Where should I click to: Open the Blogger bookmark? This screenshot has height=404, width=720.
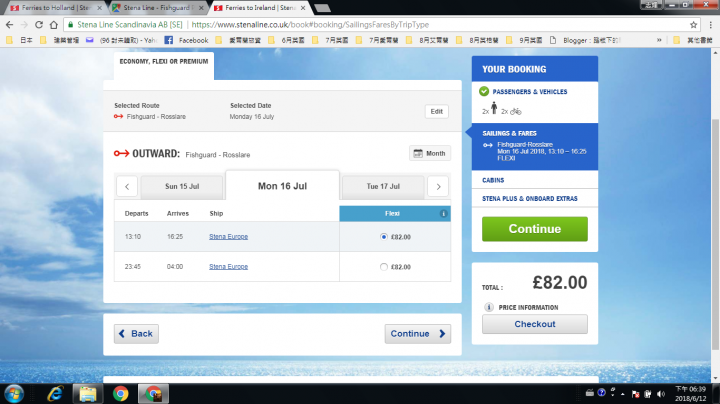pyautogui.click(x=585, y=40)
